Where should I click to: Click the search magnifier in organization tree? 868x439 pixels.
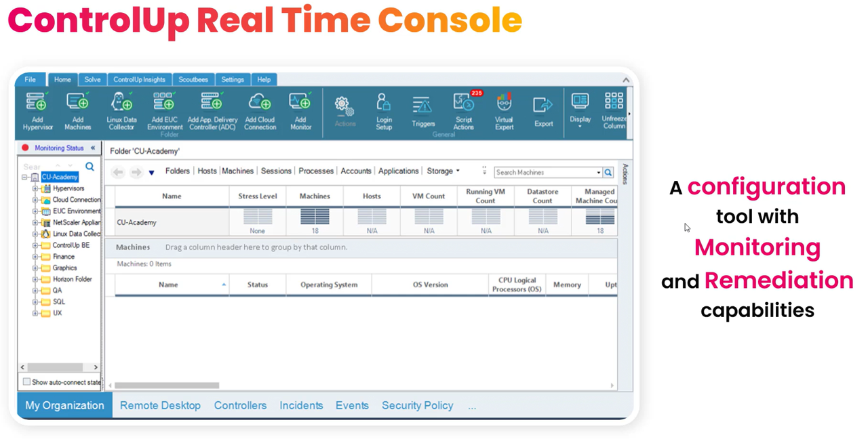(x=90, y=167)
